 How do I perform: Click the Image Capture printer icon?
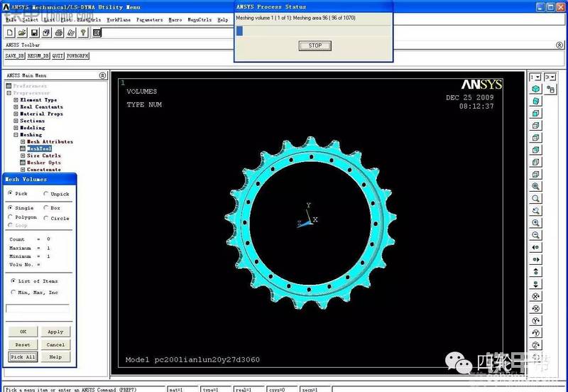59,33
